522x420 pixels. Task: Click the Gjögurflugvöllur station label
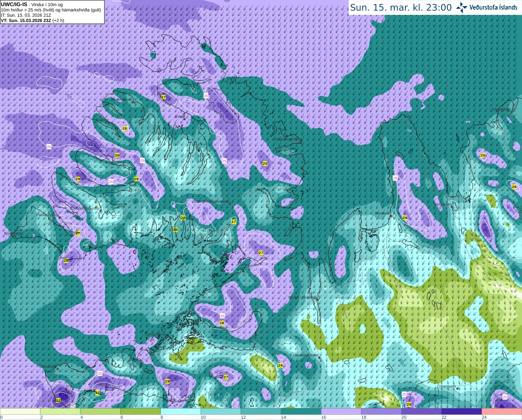pyautogui.click(x=287, y=139)
